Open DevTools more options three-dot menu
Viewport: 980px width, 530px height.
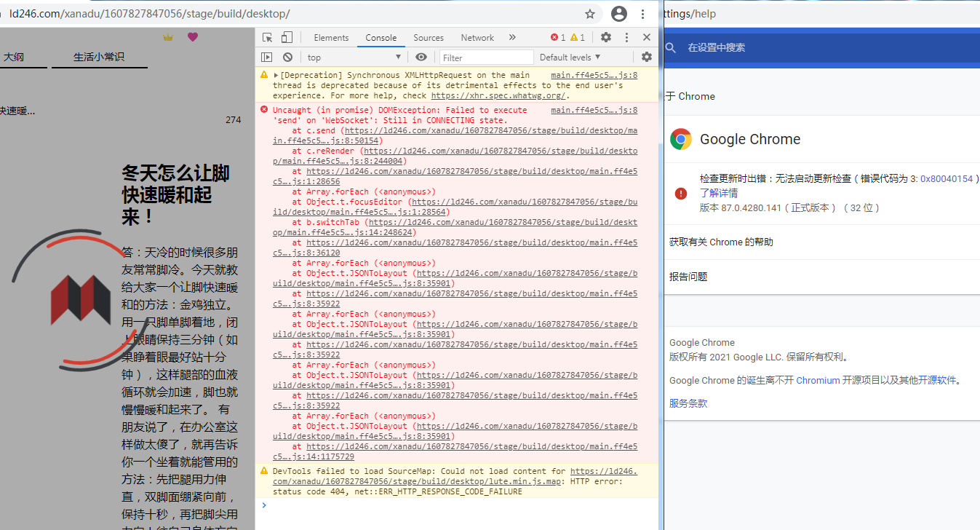[x=626, y=37]
